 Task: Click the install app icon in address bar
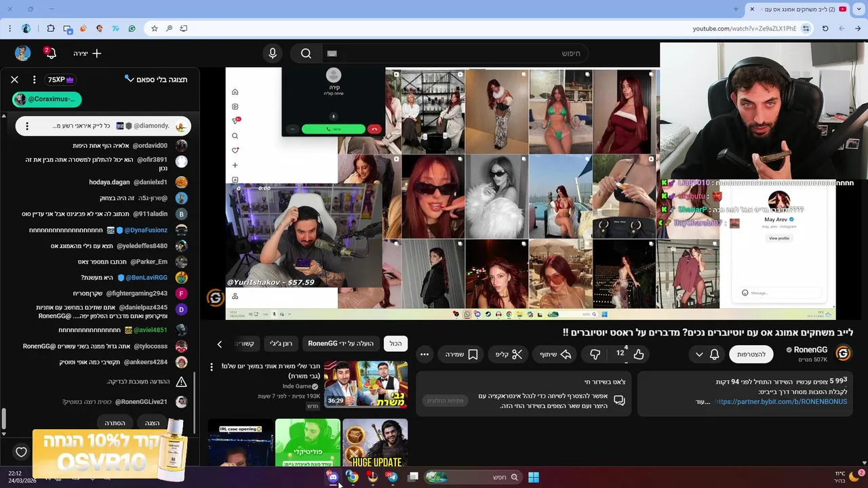[184, 28]
